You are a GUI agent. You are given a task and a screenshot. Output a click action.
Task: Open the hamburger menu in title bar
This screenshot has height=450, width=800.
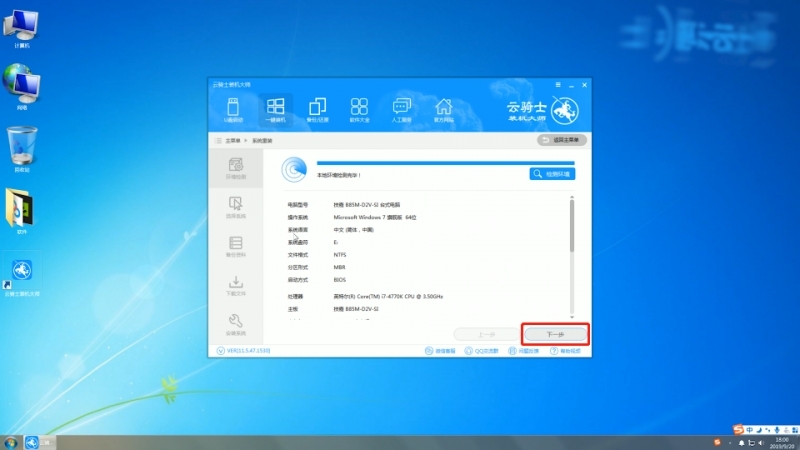558,85
